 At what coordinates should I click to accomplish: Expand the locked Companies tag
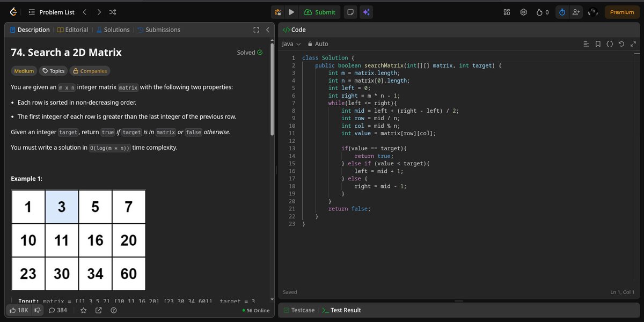[90, 71]
